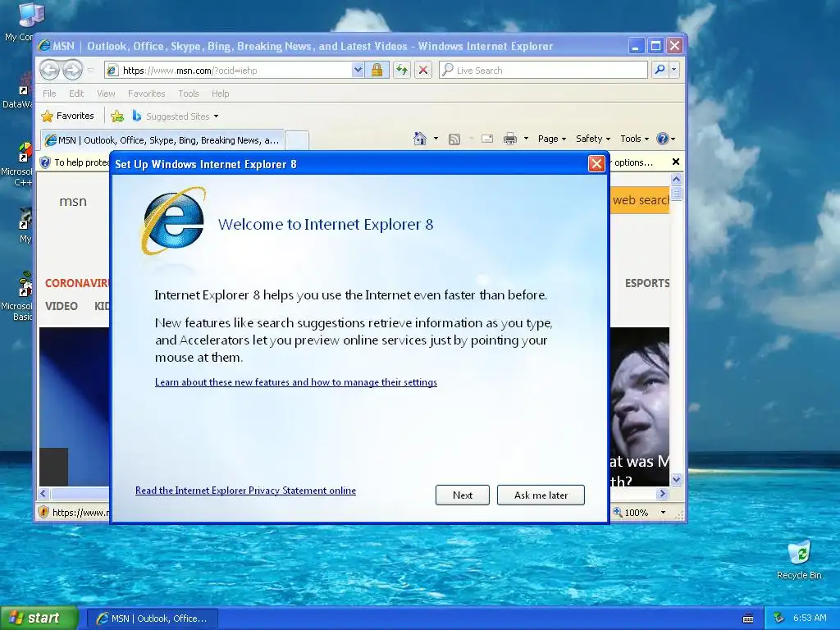This screenshot has height=630, width=840.
Task: Open the Learn about these new features link
Action: click(x=295, y=382)
